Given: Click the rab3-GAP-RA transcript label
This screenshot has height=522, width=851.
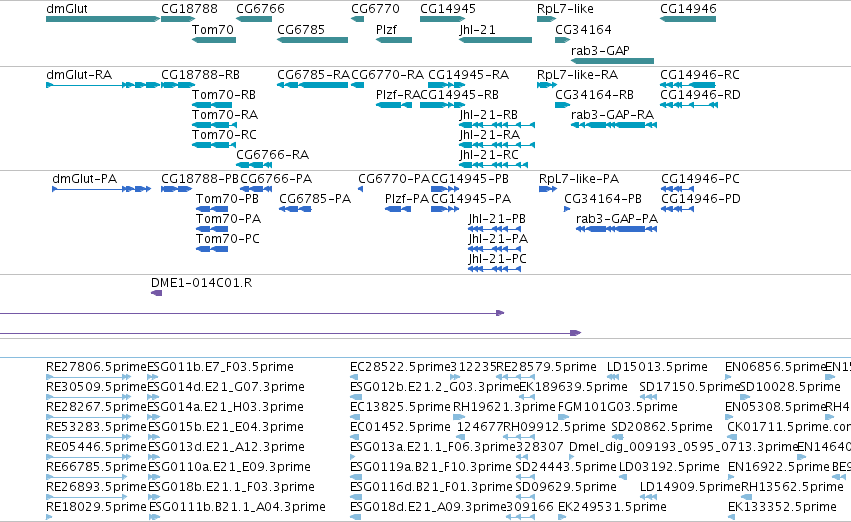Looking at the screenshot, I should 612,114.
